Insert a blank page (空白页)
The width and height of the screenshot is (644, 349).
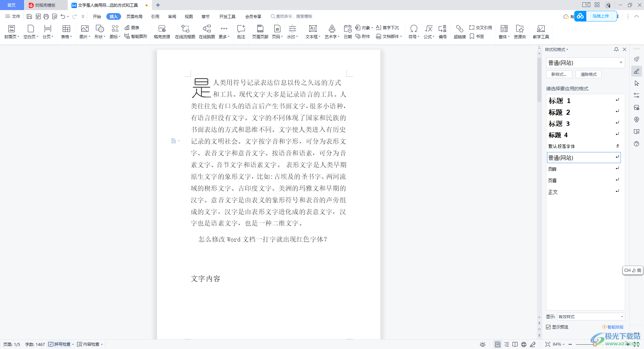(31, 32)
